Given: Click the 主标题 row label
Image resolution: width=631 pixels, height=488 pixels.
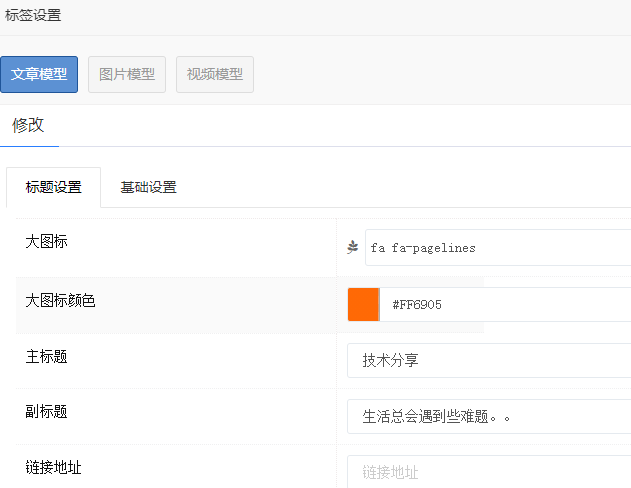Looking at the screenshot, I should 46,356.
